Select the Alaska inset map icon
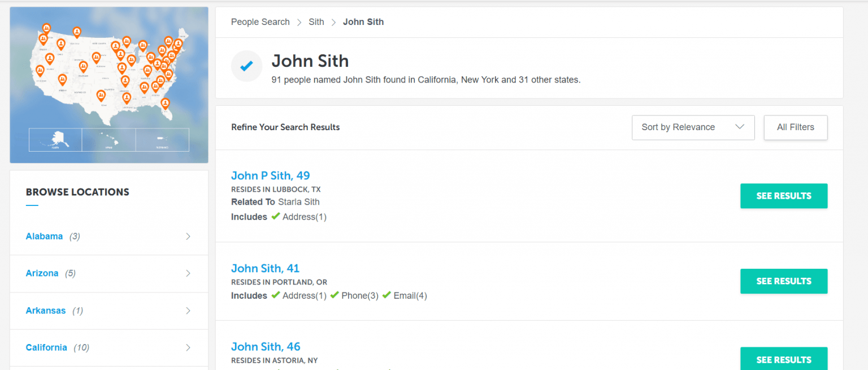 click(55, 140)
